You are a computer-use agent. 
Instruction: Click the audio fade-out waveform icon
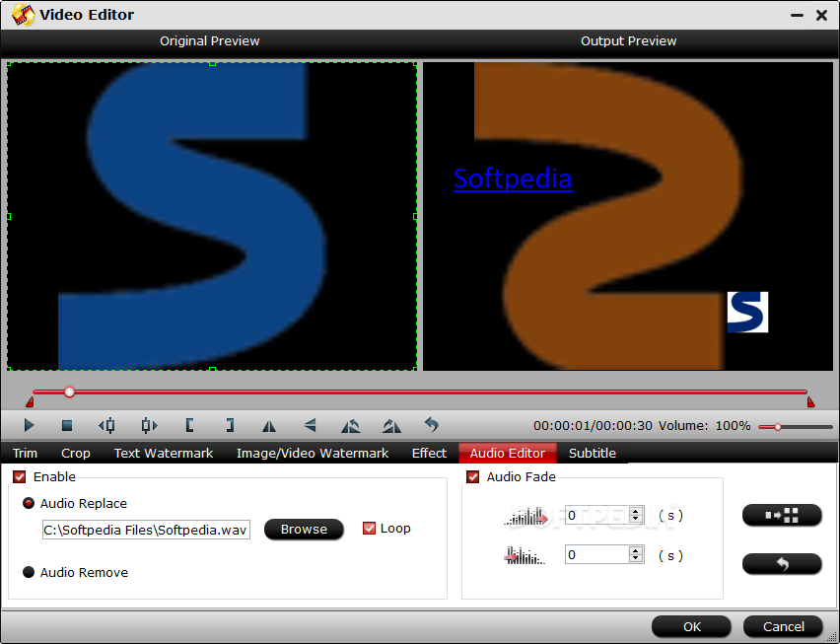pos(525,555)
